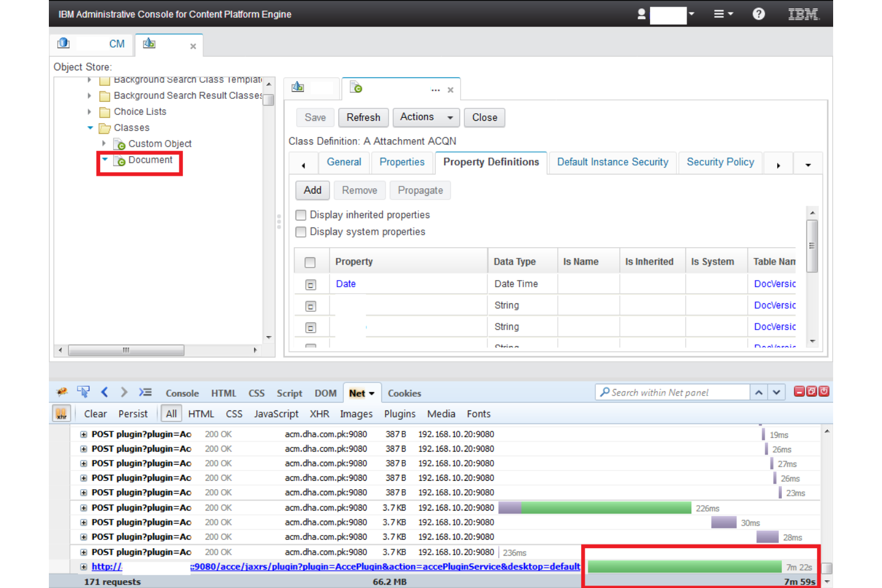Toggle the All filter in Net panel
The width and height of the screenshot is (882, 588).
pyautogui.click(x=172, y=413)
